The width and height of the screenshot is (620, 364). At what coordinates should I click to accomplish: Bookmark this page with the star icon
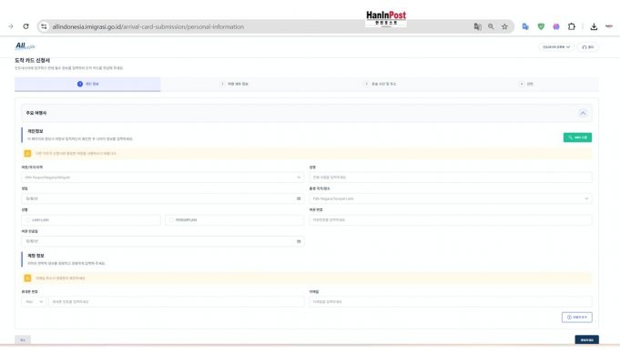point(504,26)
